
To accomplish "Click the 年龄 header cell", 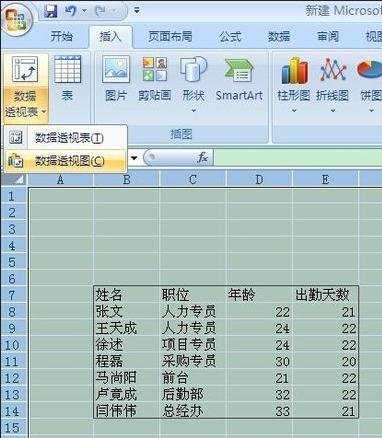I will [x=259, y=295].
